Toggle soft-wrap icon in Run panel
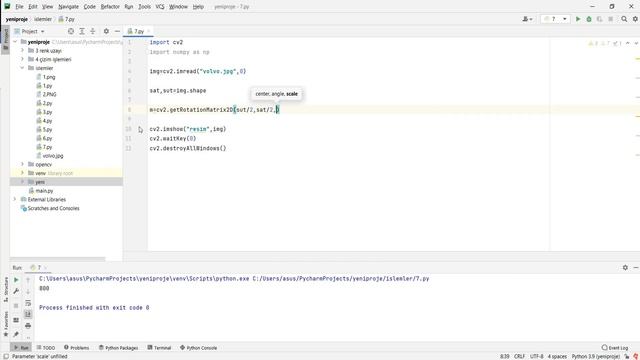Image resolution: width=640 pixels, height=360 pixels. tap(28, 303)
